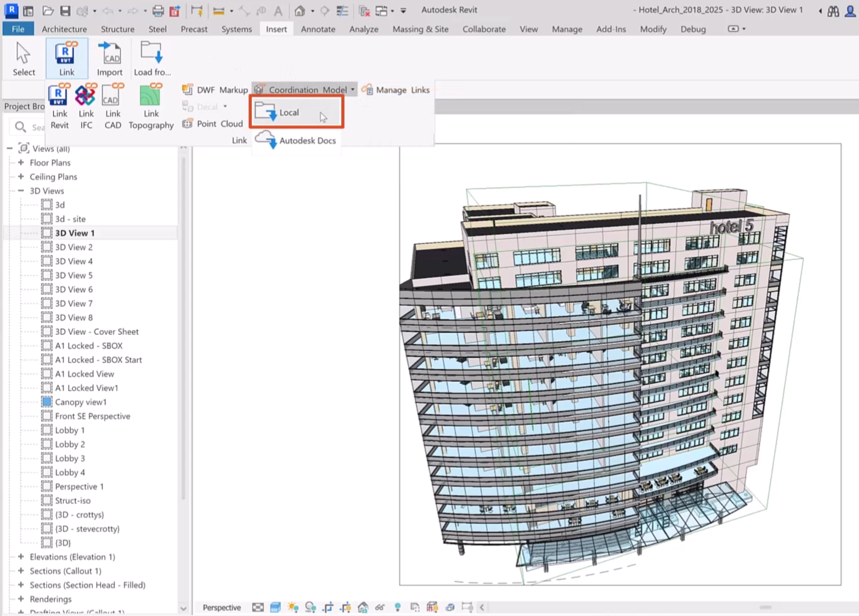859x616 pixels.
Task: Click the Detail Level icon in view control bar
Action: coord(258,607)
